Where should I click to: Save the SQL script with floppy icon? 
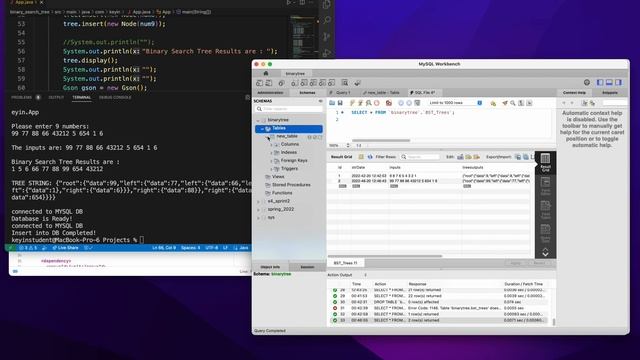[340, 103]
